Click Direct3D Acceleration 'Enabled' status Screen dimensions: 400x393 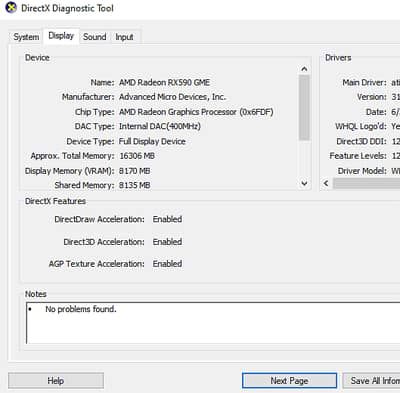[167, 242]
